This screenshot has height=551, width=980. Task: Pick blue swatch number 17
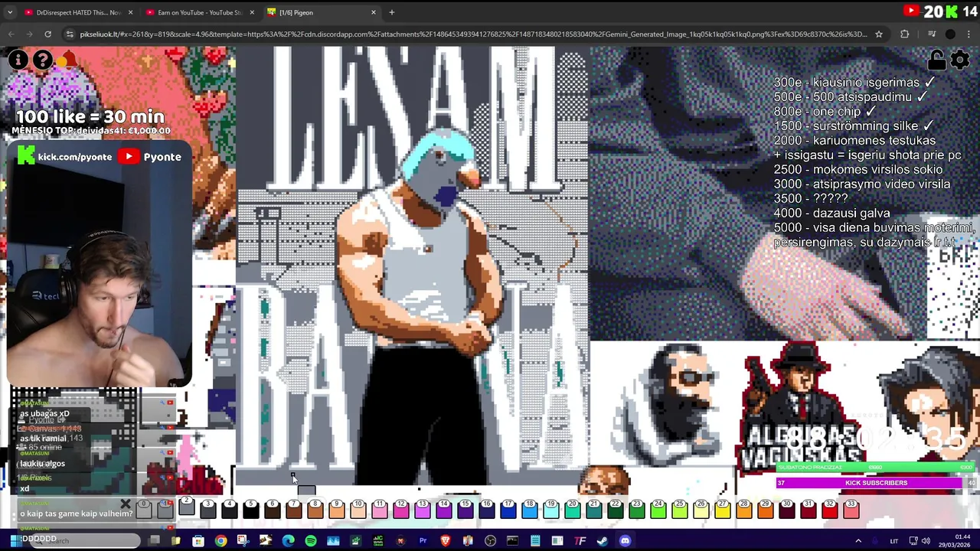coord(508,509)
